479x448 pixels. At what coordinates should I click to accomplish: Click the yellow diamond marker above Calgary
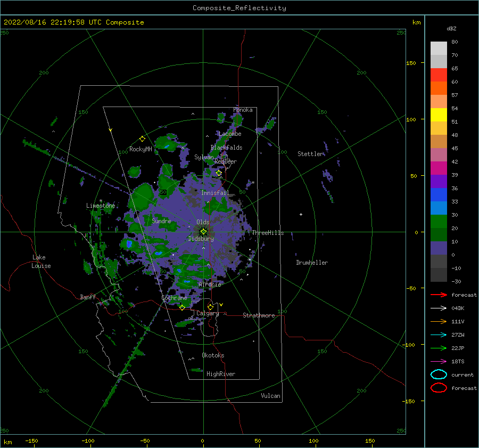pyautogui.click(x=210, y=307)
